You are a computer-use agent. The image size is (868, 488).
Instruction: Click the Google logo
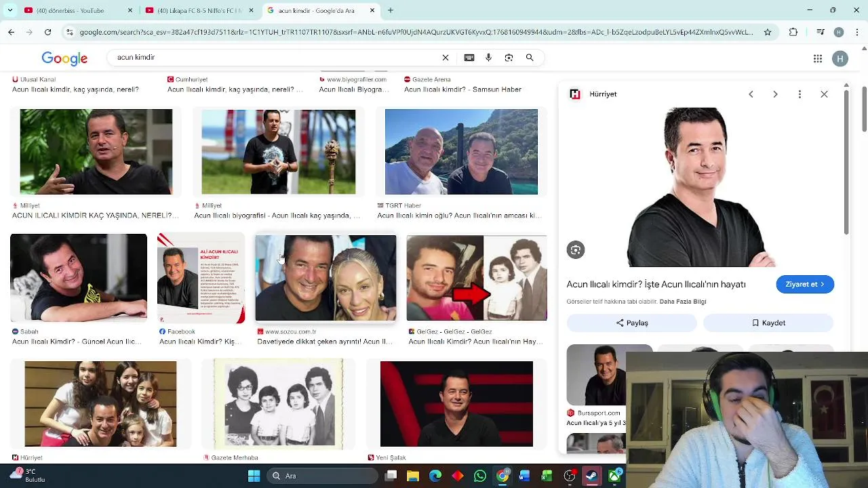tap(64, 59)
